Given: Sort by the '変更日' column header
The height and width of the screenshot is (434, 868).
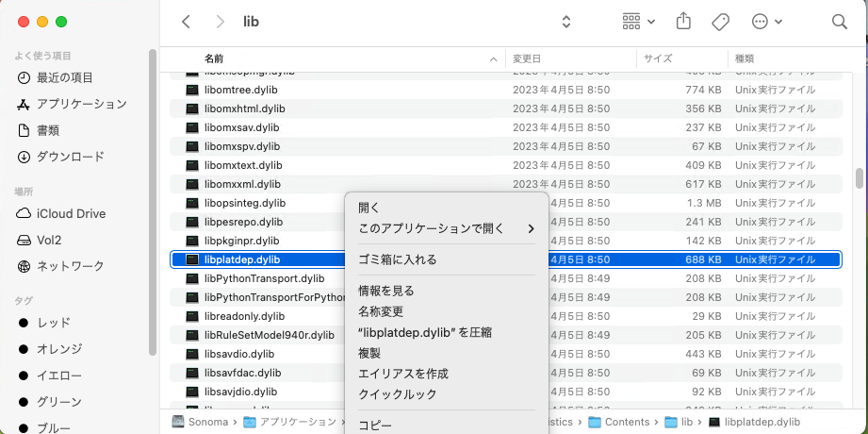Looking at the screenshot, I should [x=526, y=58].
